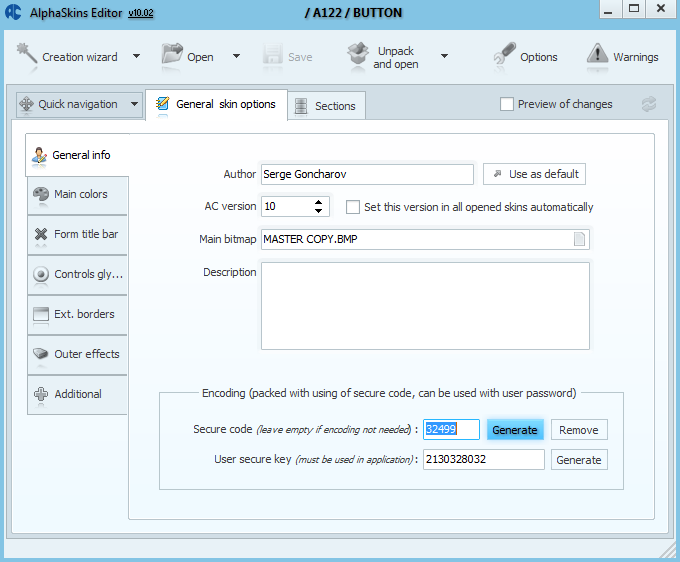Open the Main colors side tab
This screenshot has width=680, height=562.
[x=77, y=195]
